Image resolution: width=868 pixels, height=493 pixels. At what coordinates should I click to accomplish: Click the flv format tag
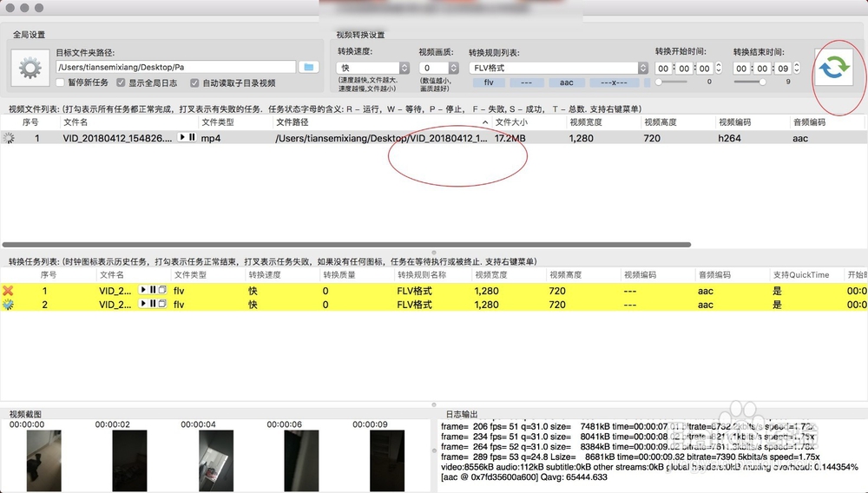click(x=489, y=82)
